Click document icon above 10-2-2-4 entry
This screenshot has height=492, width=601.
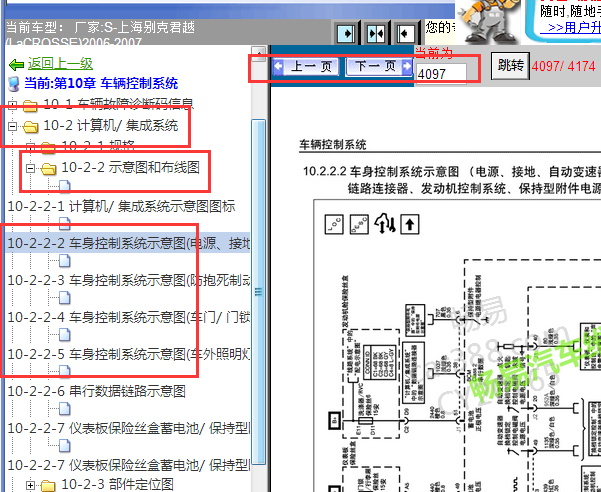[65, 297]
